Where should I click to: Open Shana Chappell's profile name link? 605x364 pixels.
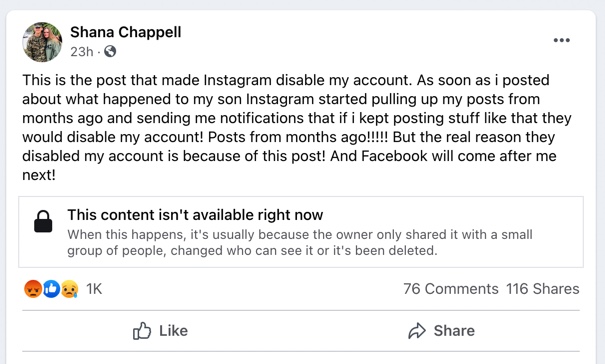tap(125, 32)
